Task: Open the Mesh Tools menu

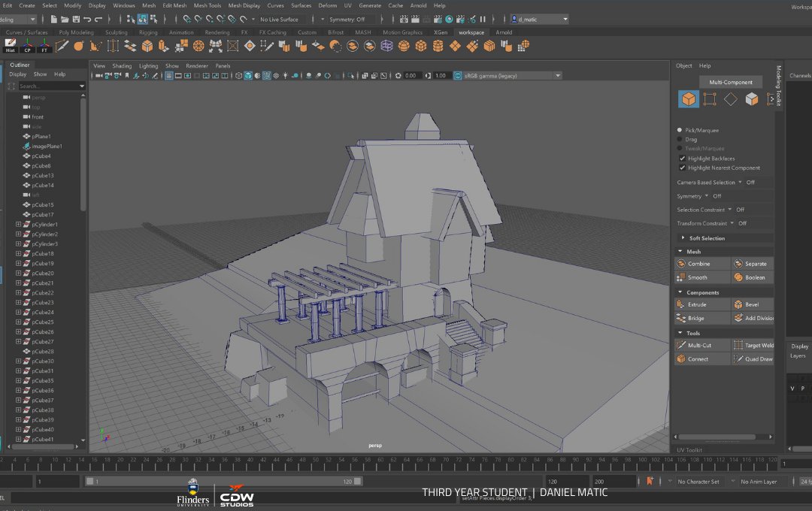Action: (208, 5)
